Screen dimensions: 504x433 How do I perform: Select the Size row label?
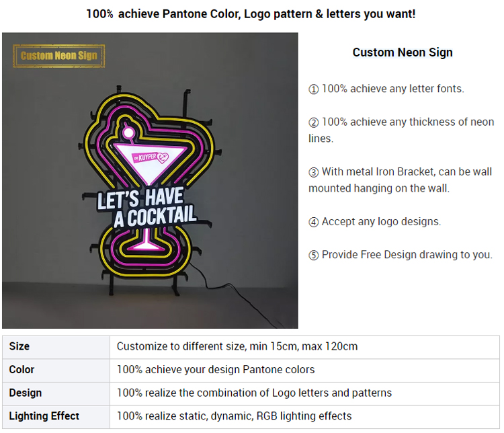point(19,346)
